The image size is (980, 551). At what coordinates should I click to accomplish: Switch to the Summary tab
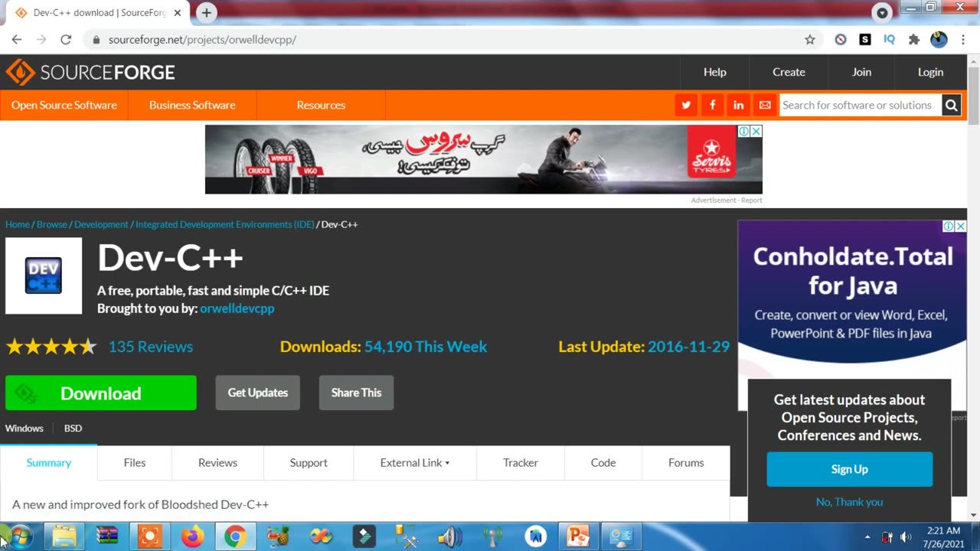[49, 463]
